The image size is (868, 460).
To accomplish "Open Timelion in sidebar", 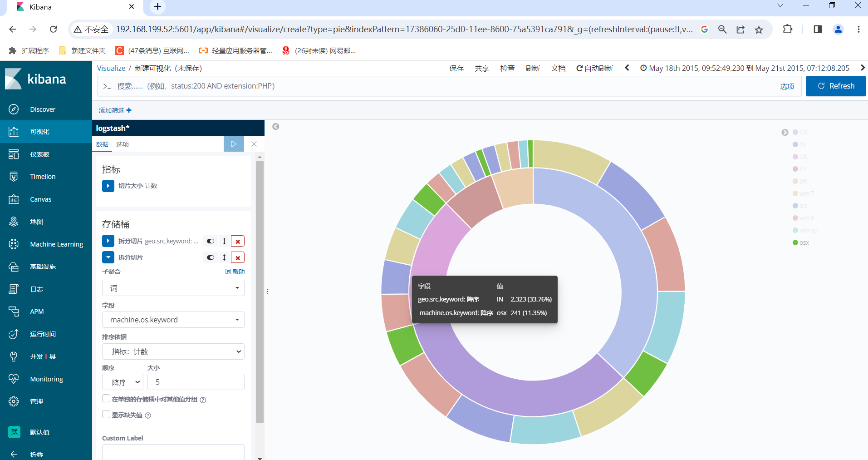I will 43,177.
